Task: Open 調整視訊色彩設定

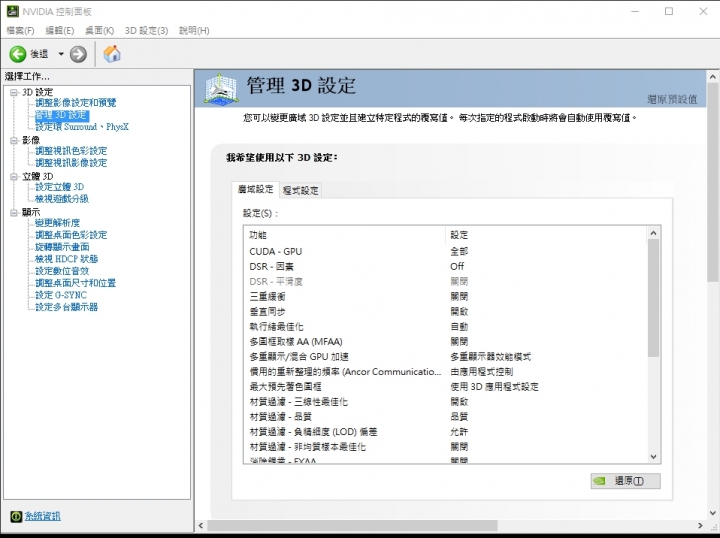Action: [x=71, y=151]
